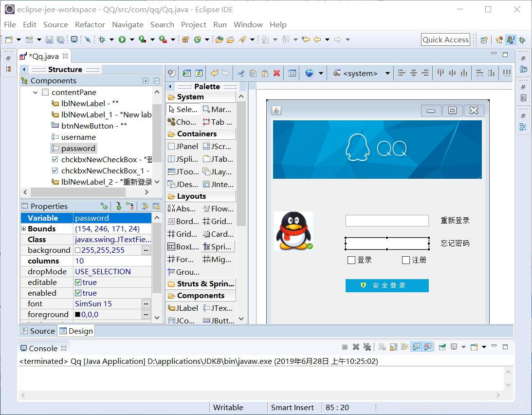This screenshot has height=415, width=532.
Task: Click the 忘记密码 label in preview
Action: click(x=455, y=243)
